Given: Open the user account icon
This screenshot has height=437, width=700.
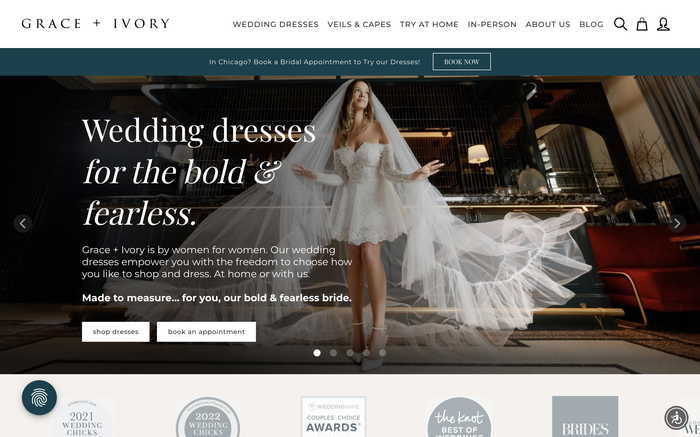Looking at the screenshot, I should (x=663, y=24).
